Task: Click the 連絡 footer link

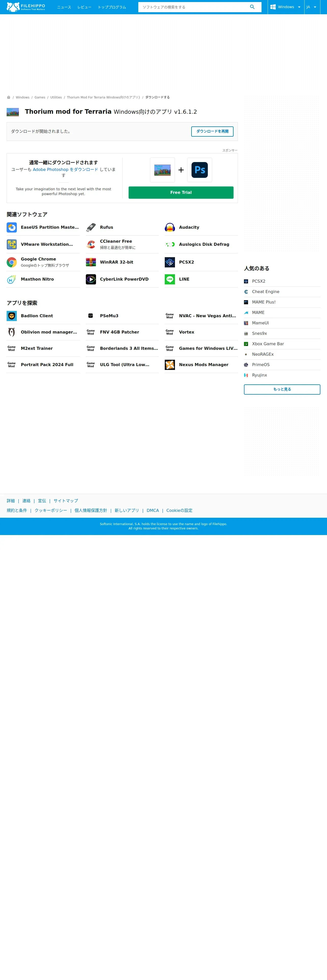Action: click(x=26, y=501)
